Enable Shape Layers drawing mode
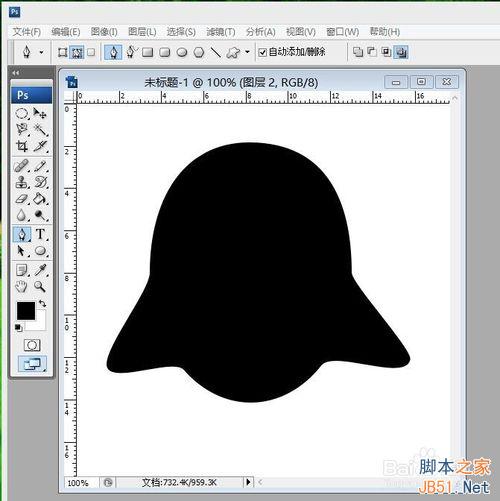The height and width of the screenshot is (501, 500). [x=62, y=52]
